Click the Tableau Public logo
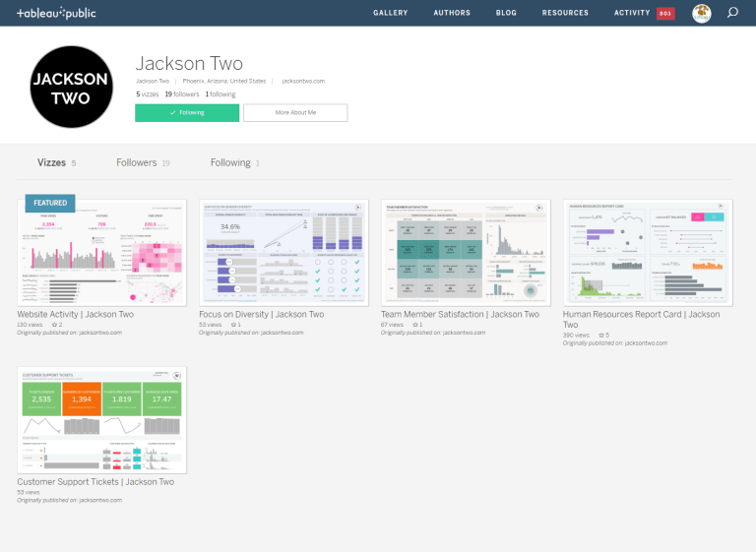 tap(56, 13)
